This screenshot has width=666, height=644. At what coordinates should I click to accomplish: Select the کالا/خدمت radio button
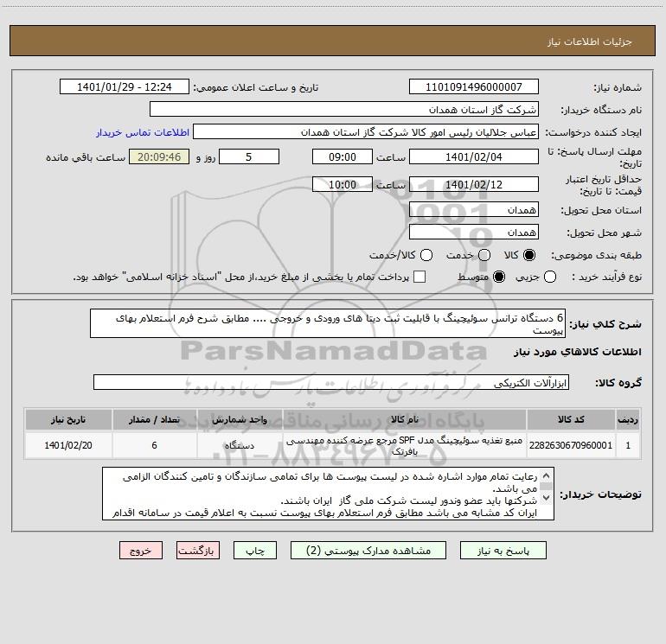426,255
